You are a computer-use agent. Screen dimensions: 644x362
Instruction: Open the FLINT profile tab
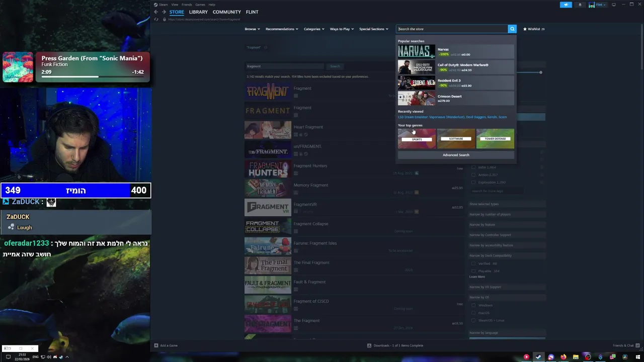click(x=252, y=12)
